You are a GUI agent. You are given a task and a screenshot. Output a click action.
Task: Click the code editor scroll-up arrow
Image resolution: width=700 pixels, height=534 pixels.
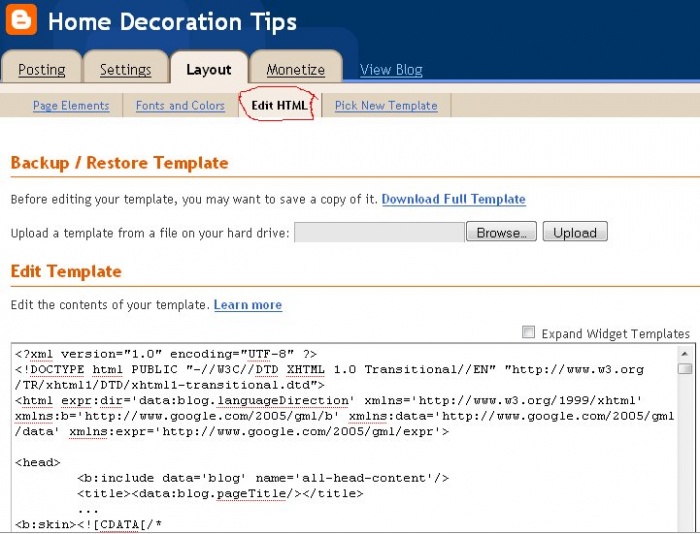(685, 354)
